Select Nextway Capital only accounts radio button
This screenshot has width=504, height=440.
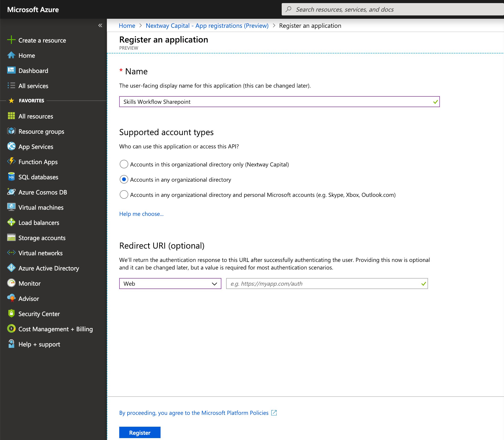[124, 164]
